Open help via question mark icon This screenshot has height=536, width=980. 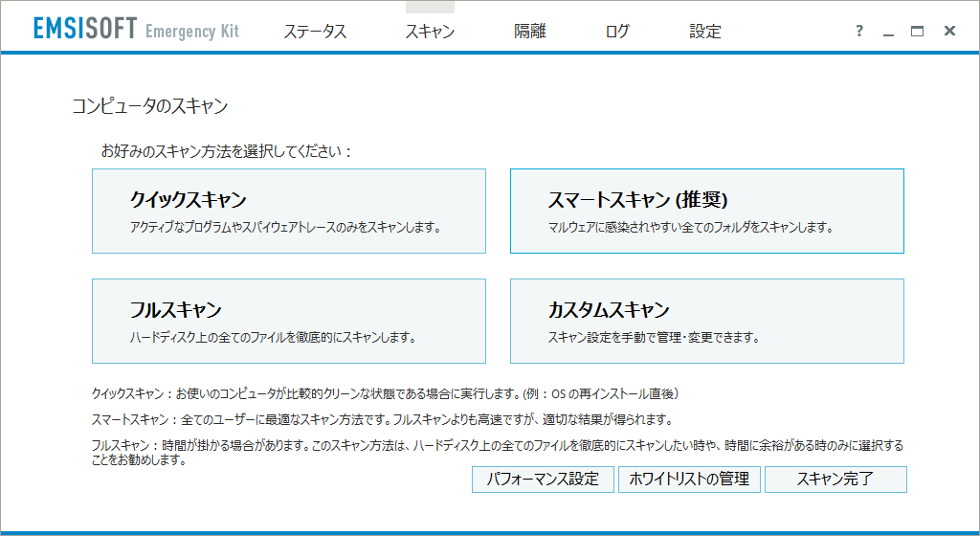pyautogui.click(x=859, y=31)
